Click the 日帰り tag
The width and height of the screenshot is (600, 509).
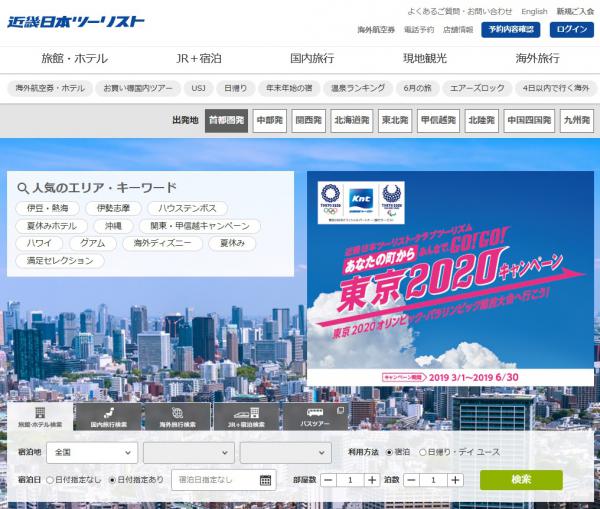[235, 88]
